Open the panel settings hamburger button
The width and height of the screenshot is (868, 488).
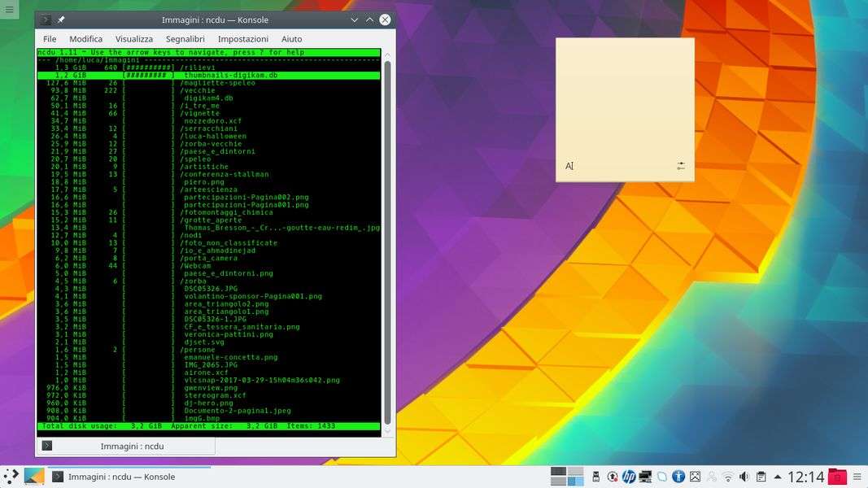point(857,477)
